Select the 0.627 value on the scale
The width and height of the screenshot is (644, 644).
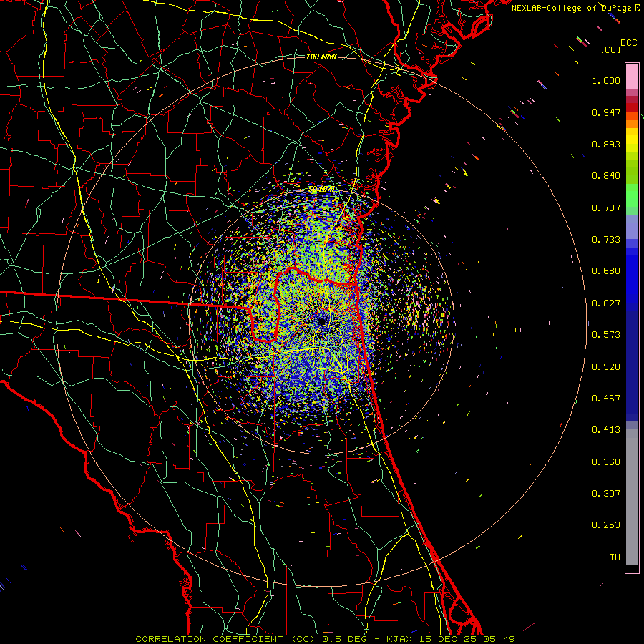click(606, 303)
